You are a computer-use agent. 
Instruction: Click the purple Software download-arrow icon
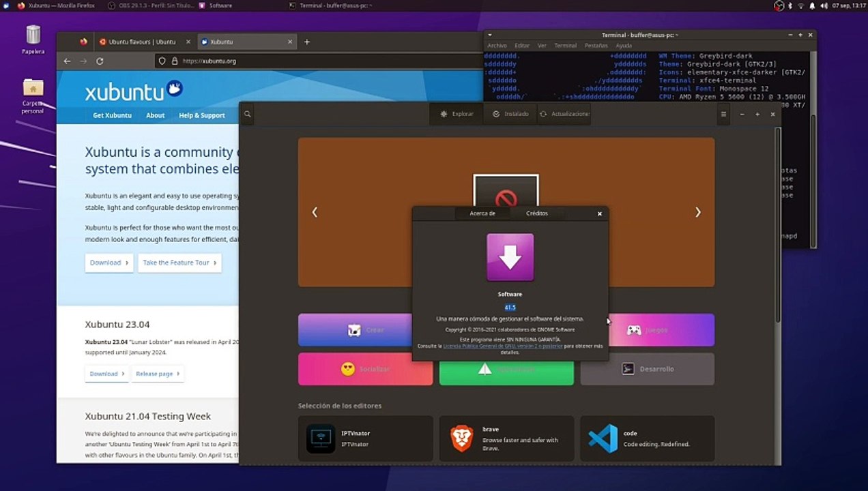click(x=510, y=257)
